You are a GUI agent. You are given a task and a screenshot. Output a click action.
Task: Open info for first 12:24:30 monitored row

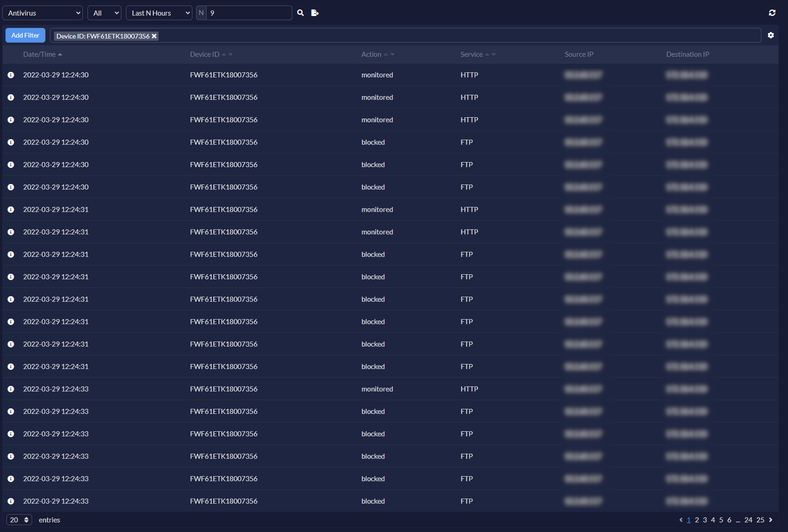11,75
